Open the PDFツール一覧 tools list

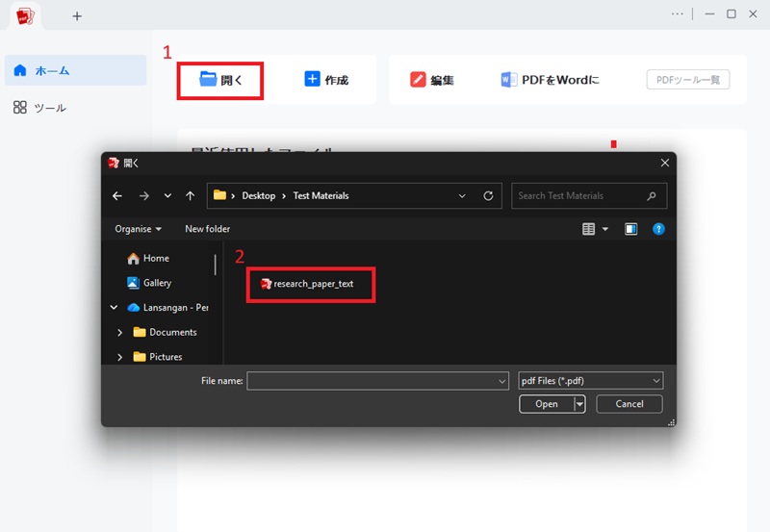click(x=687, y=80)
